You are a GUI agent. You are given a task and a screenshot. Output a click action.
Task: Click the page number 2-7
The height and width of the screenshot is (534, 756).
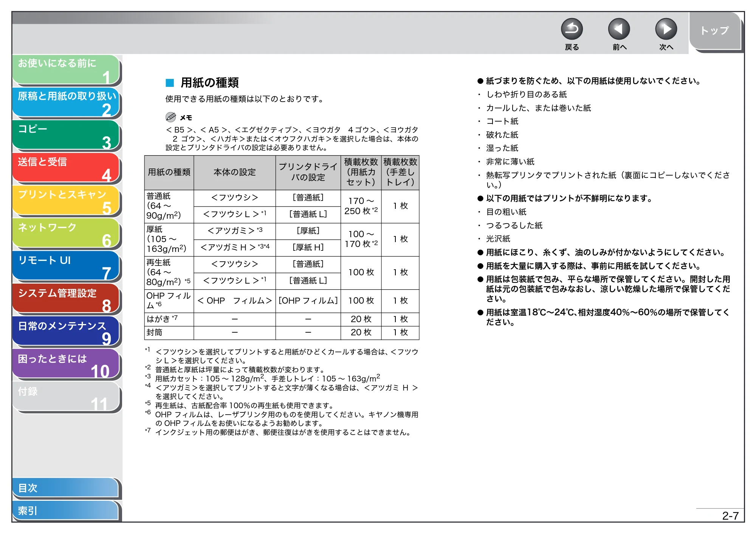730,516
